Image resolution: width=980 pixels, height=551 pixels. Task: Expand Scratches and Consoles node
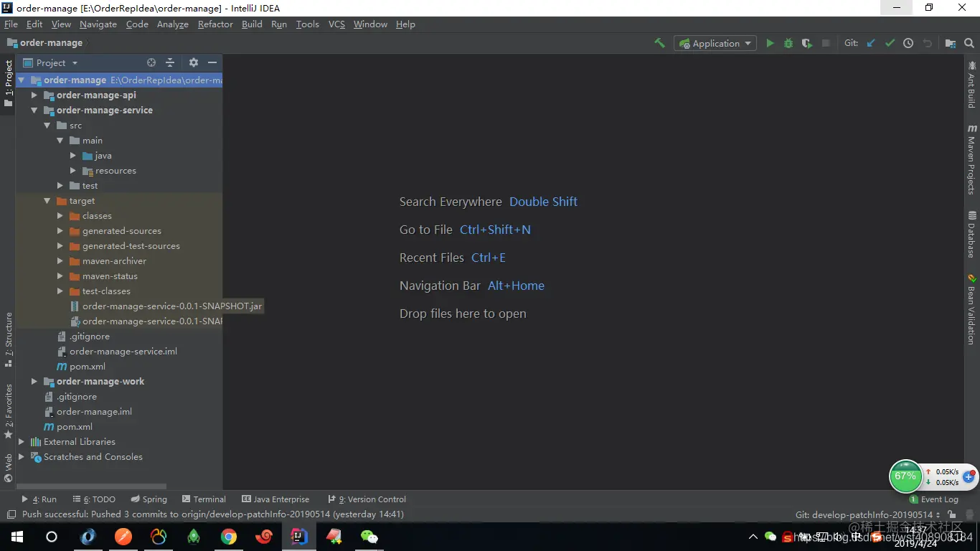(21, 457)
